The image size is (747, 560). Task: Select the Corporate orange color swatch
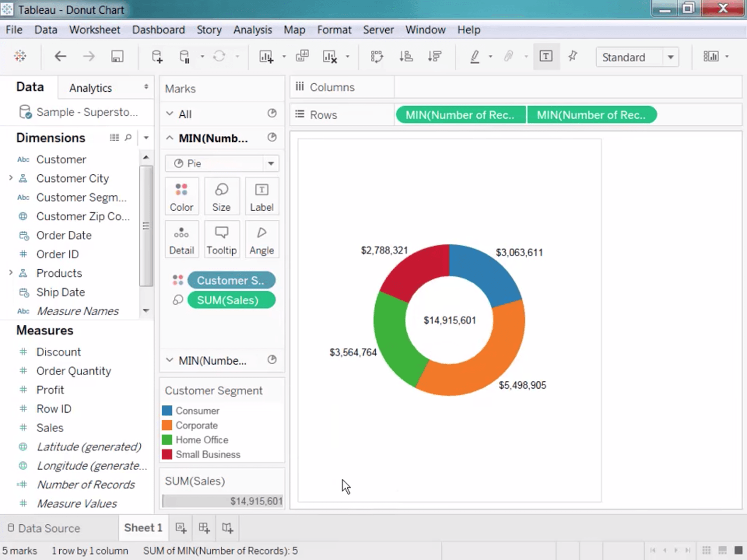tap(167, 425)
